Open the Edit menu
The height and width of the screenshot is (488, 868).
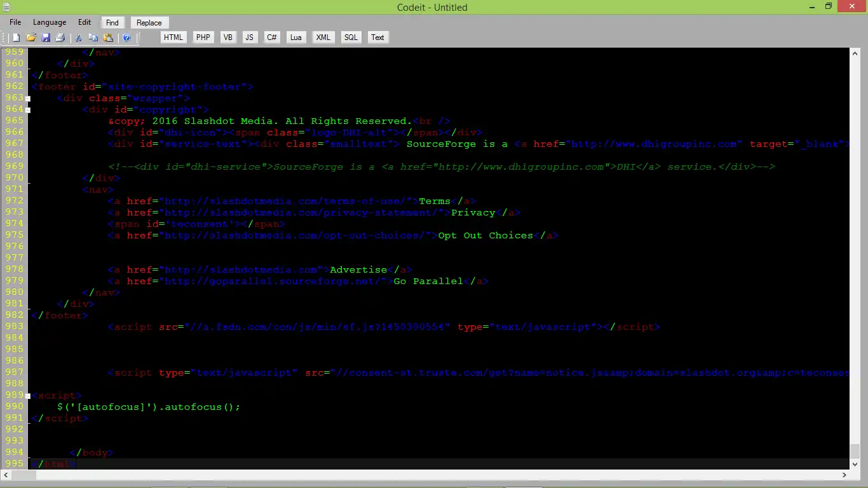(85, 22)
